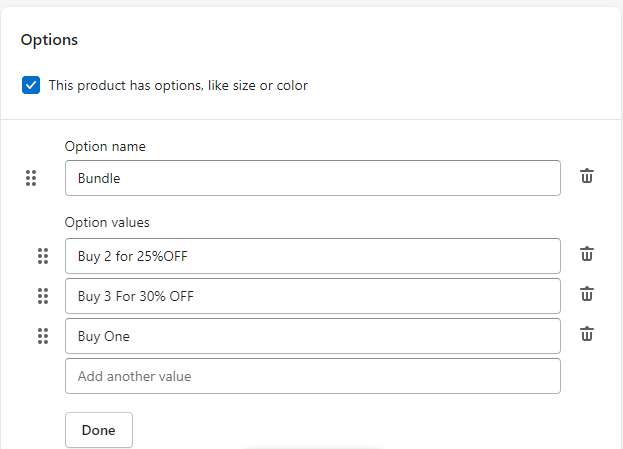Remove the 'Buy 2 for 25%OFF' value
This screenshot has height=449, width=623.
pos(587,254)
